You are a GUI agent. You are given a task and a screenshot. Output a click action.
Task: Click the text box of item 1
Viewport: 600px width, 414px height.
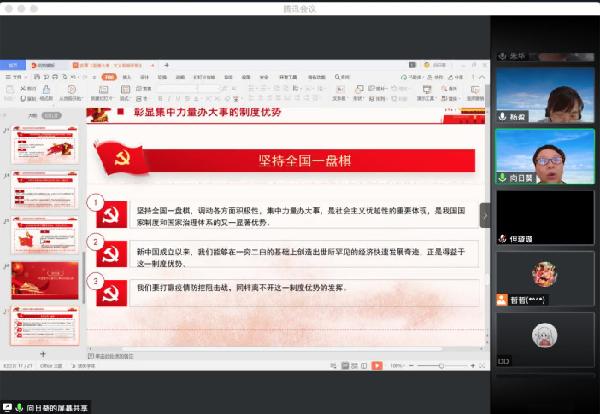(x=304, y=216)
